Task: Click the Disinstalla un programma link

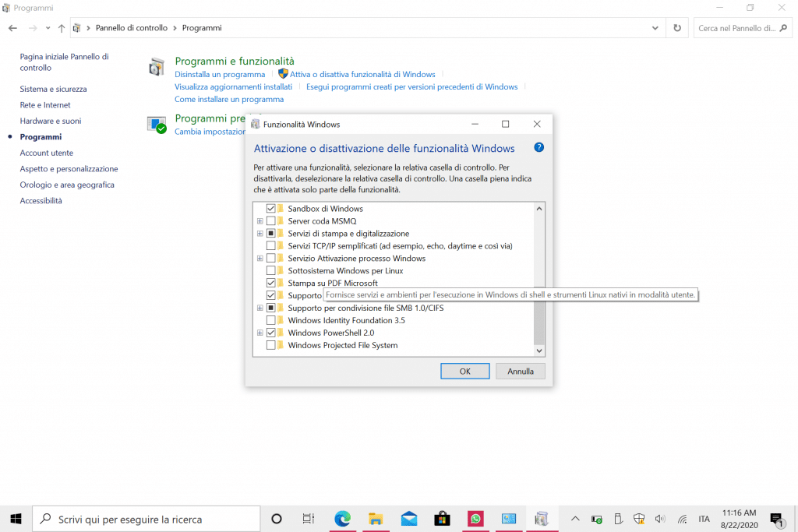Action: click(x=220, y=75)
